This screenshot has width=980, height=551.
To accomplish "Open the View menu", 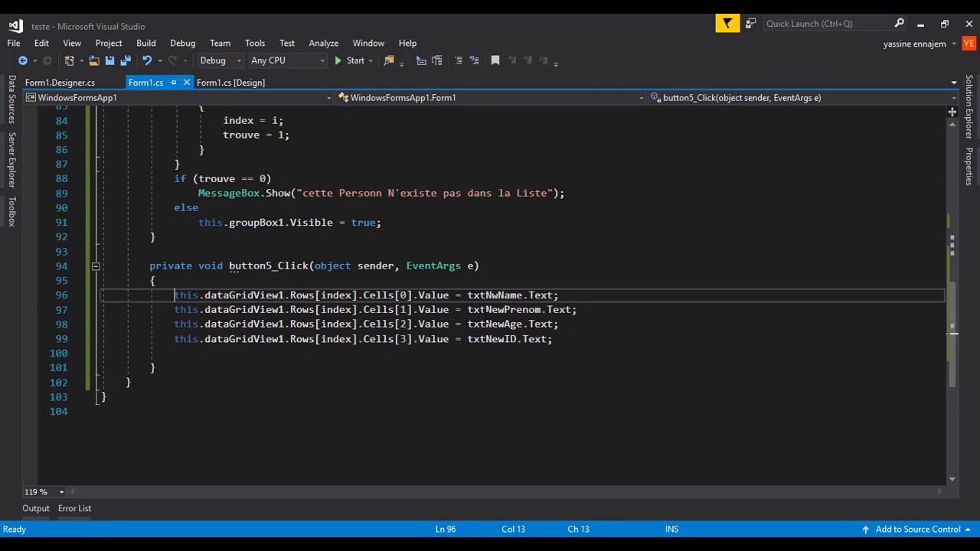I will point(72,43).
